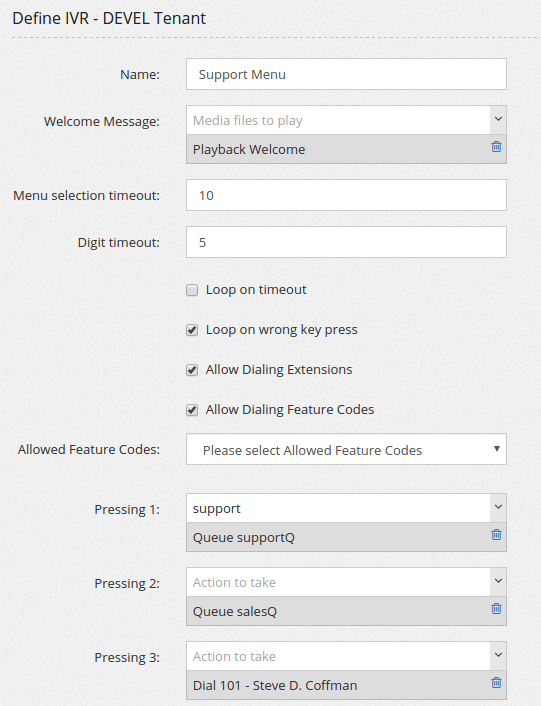Enable Loop on timeout checkbox
Screen dimensions: 541x706
pos(192,290)
